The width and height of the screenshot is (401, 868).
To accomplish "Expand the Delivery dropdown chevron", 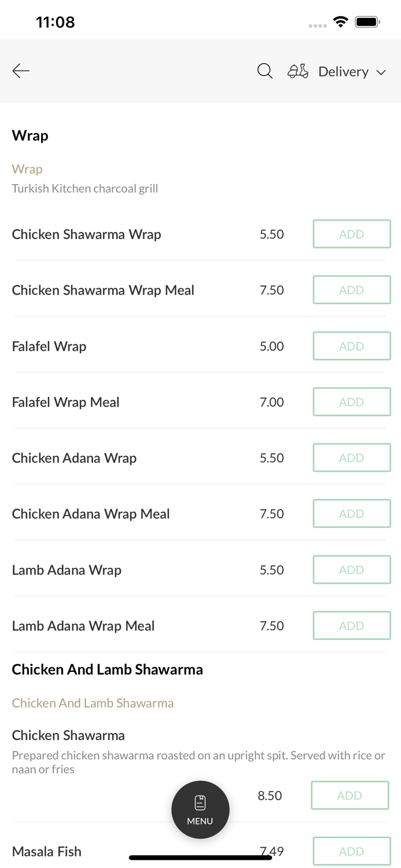I will pos(381,72).
